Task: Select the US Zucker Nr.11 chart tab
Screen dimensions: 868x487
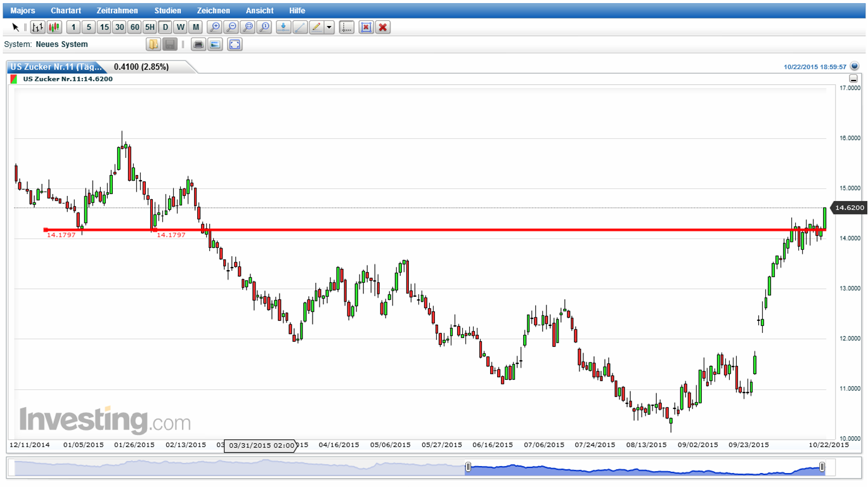Action: (x=56, y=67)
